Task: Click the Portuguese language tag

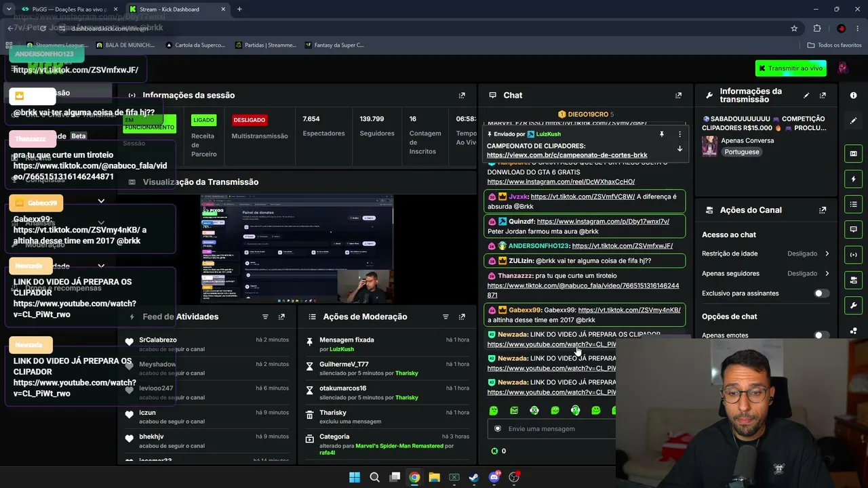Action: click(x=742, y=152)
